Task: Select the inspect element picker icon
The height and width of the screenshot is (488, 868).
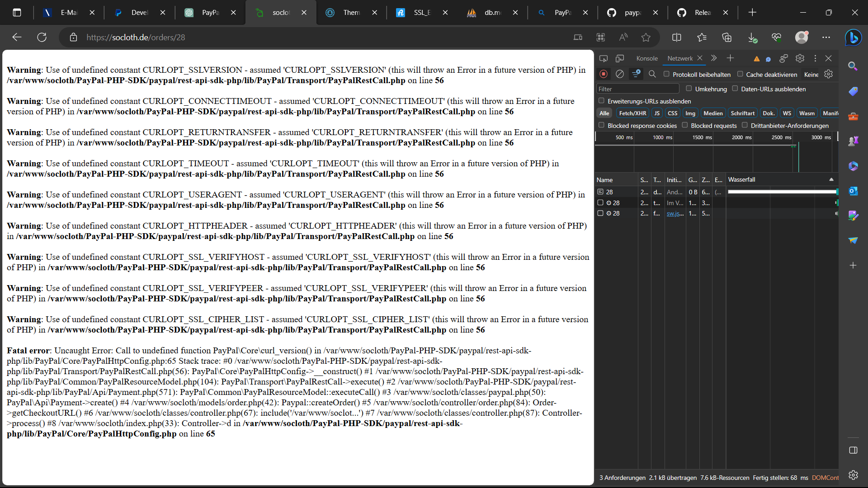Action: click(604, 58)
